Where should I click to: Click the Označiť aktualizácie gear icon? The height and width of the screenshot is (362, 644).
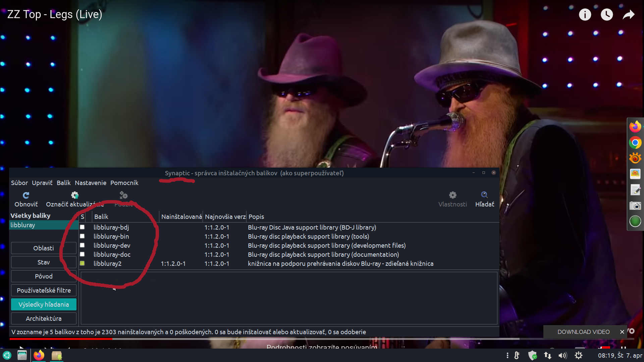74,195
